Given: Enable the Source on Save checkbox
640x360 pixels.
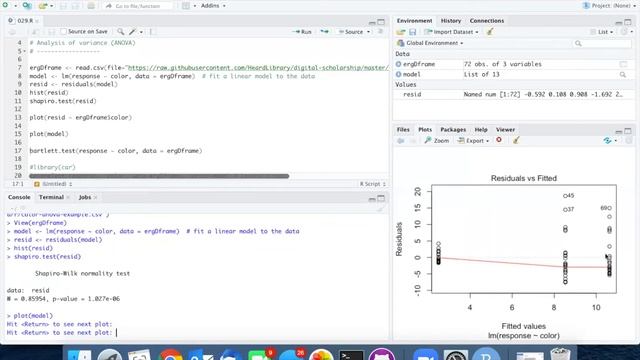Looking at the screenshot, I should (64, 31).
